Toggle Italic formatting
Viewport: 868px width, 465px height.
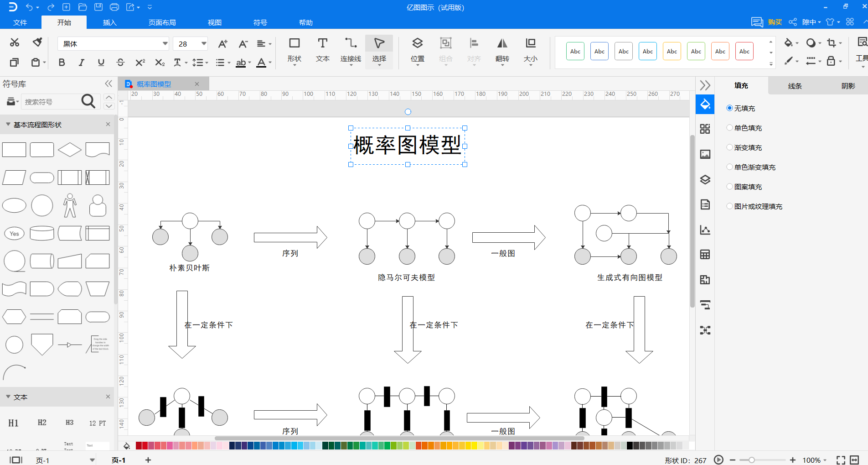click(81, 63)
